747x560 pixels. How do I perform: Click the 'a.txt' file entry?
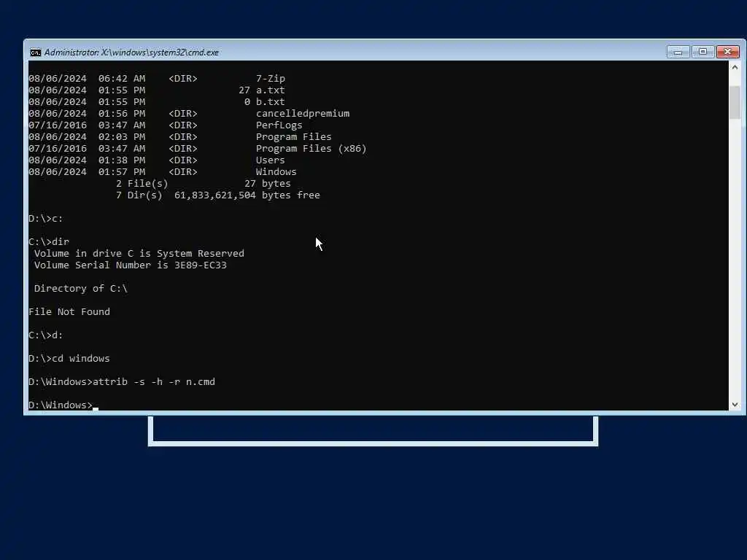[x=270, y=90]
